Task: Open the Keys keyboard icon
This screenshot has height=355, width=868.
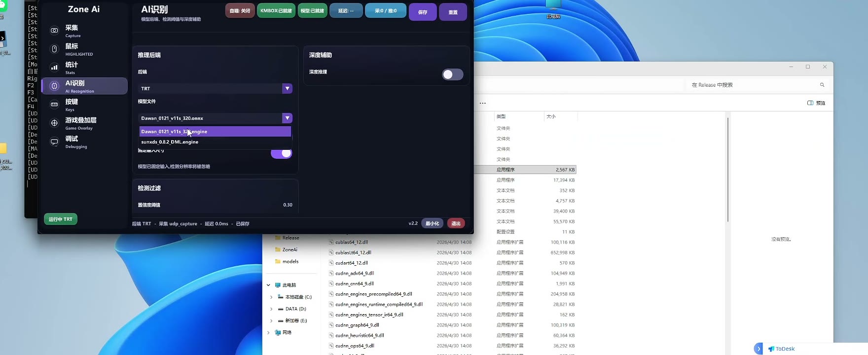Action: [54, 105]
